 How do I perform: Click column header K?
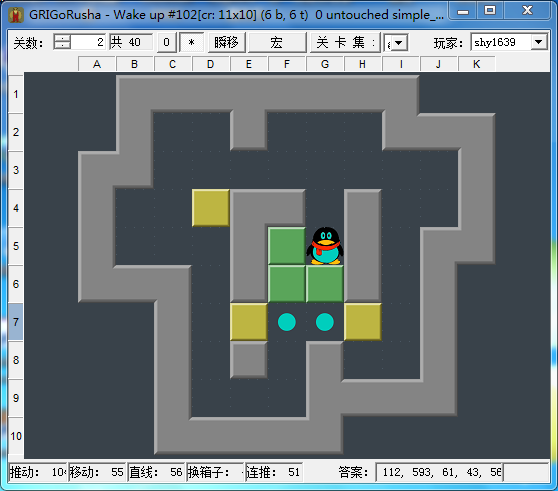477,64
